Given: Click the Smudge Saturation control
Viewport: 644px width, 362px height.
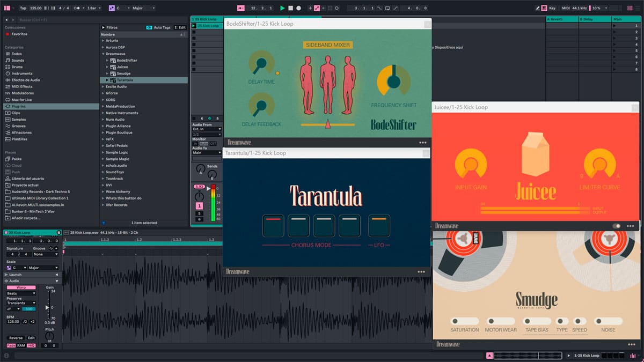Looking at the screenshot, I should [465, 321].
